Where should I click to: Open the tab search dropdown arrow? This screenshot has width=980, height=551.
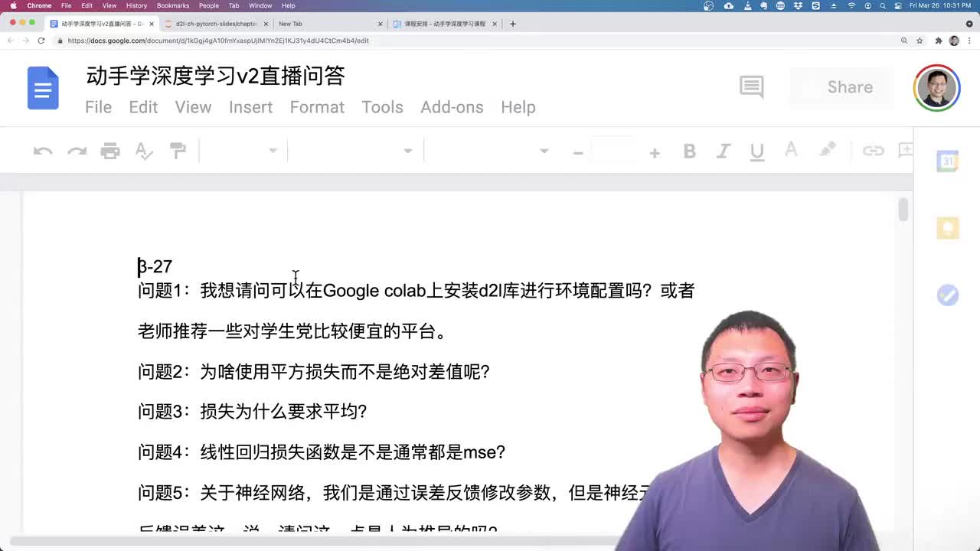[x=970, y=24]
